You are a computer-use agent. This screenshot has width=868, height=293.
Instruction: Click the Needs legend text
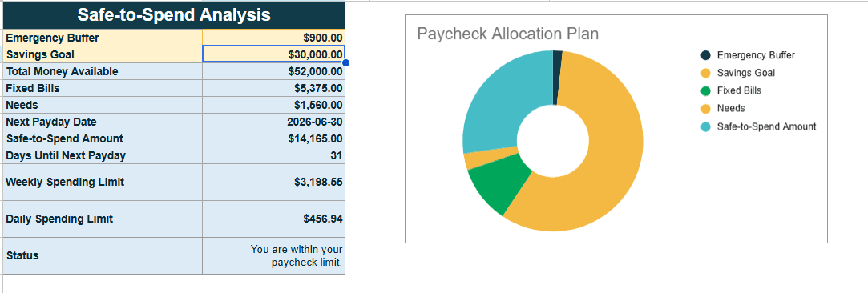pos(731,108)
